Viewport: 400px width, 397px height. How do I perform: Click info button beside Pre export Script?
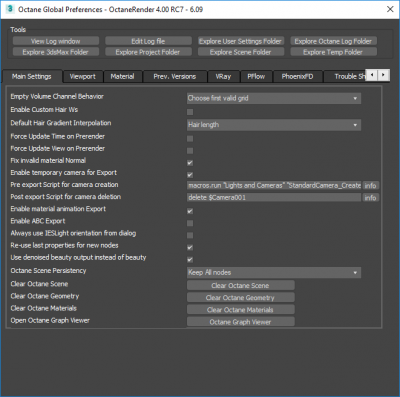(370, 186)
